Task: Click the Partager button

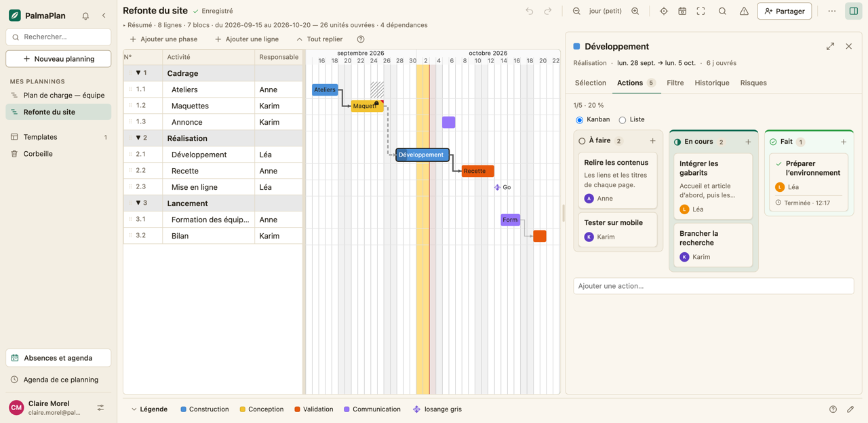Action: tap(785, 11)
